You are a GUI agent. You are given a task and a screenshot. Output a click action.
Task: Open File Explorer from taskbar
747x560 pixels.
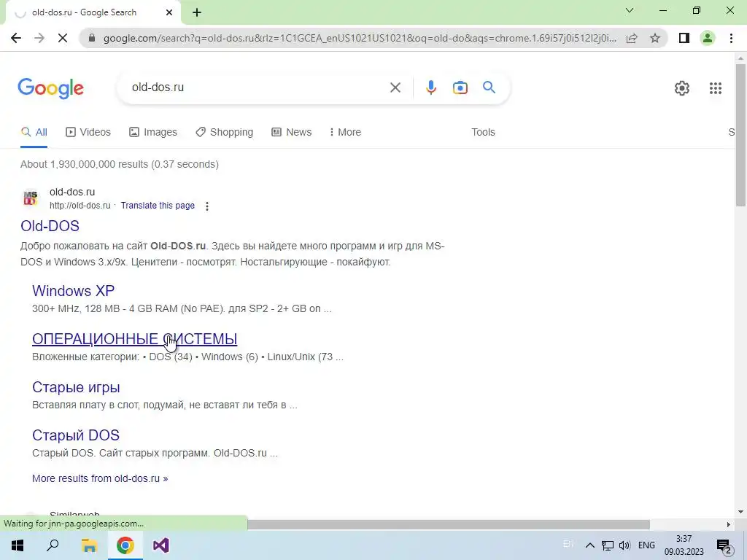coord(89,545)
